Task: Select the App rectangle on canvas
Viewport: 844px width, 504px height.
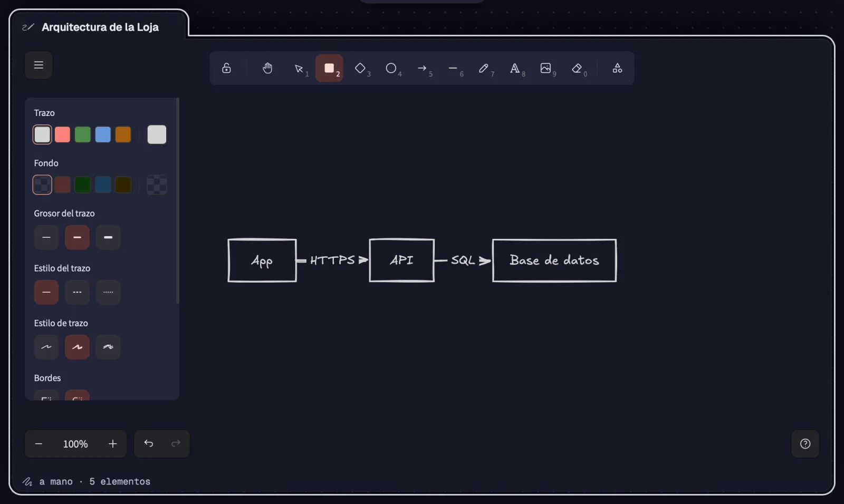Action: 262,260
